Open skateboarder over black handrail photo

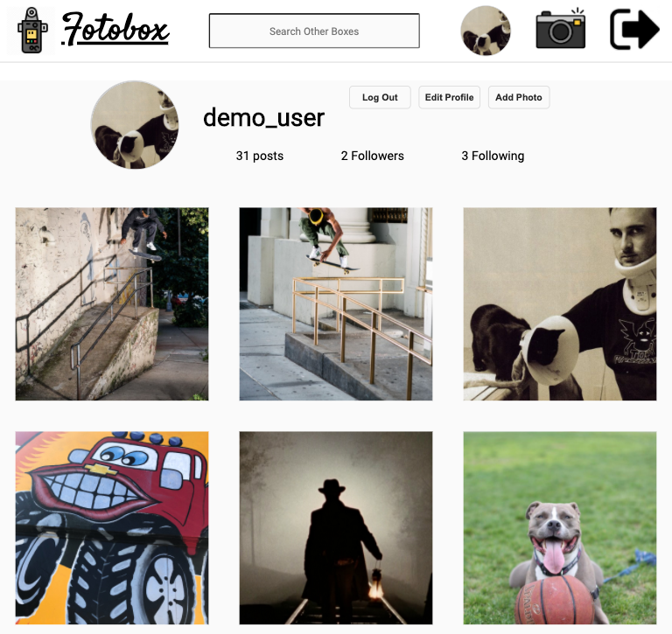112,304
